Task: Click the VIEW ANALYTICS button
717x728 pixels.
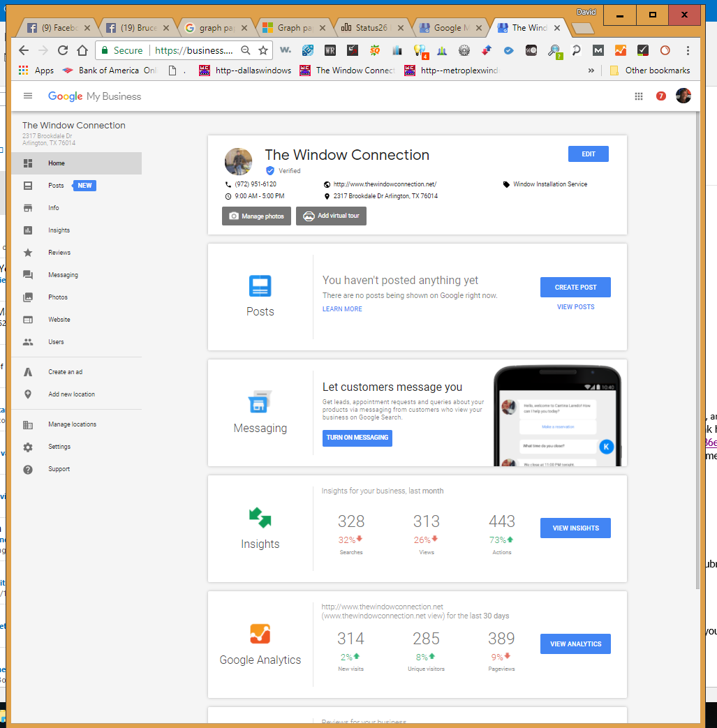Action: coord(575,644)
